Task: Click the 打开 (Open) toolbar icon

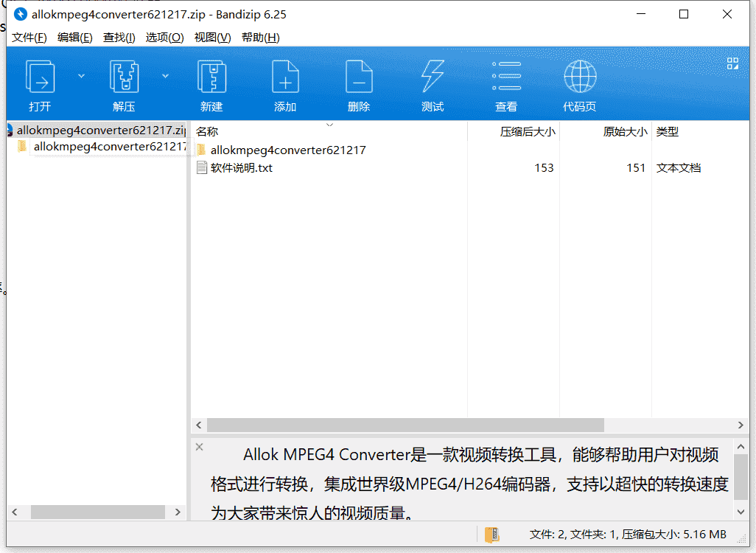Action: tap(40, 77)
